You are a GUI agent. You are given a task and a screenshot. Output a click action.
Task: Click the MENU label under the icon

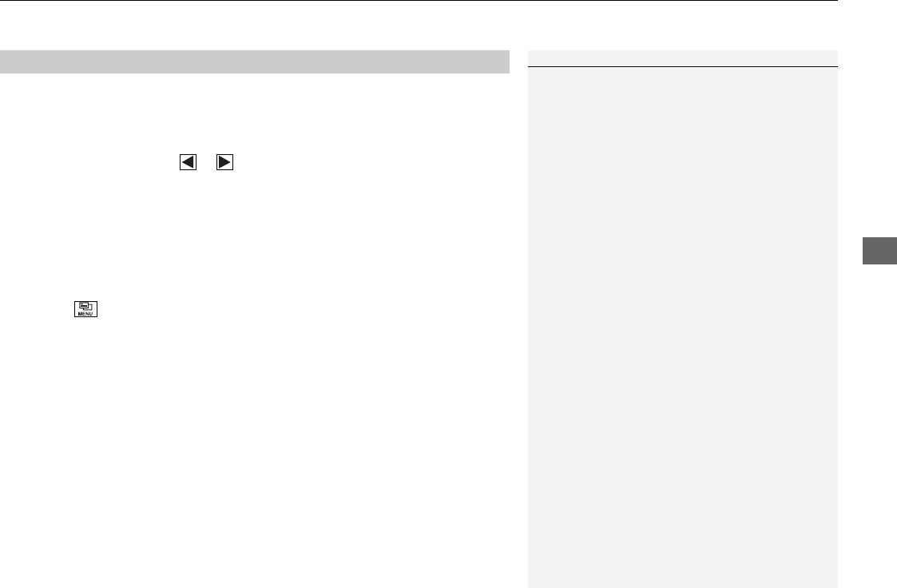(x=85, y=314)
